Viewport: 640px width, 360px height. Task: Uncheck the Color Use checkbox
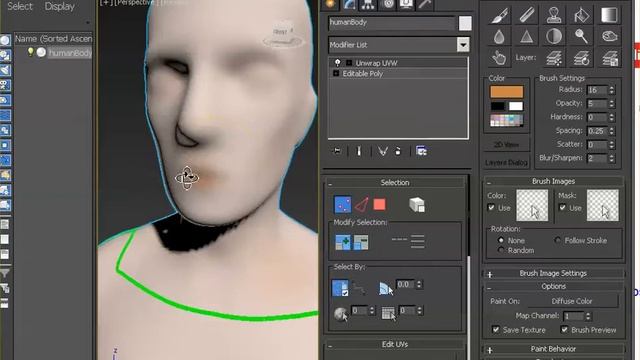click(x=491, y=207)
